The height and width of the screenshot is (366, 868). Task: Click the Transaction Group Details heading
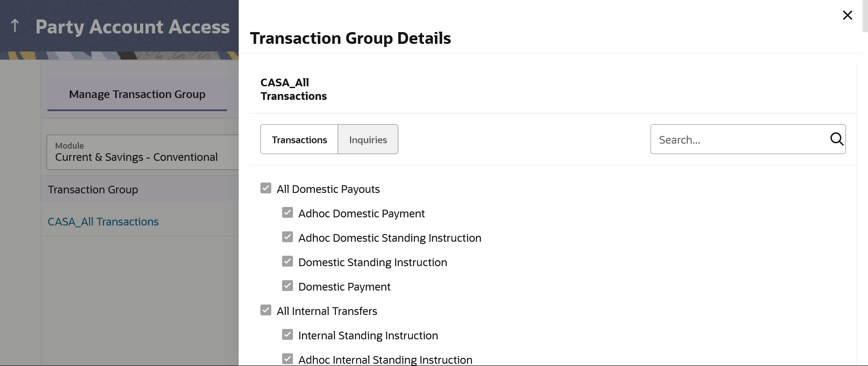coord(350,38)
